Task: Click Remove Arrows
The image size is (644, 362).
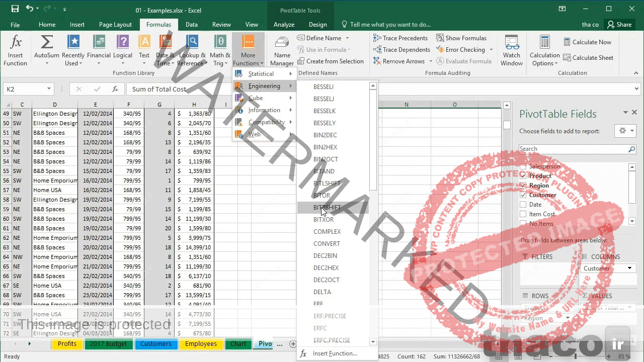Action: (x=399, y=61)
